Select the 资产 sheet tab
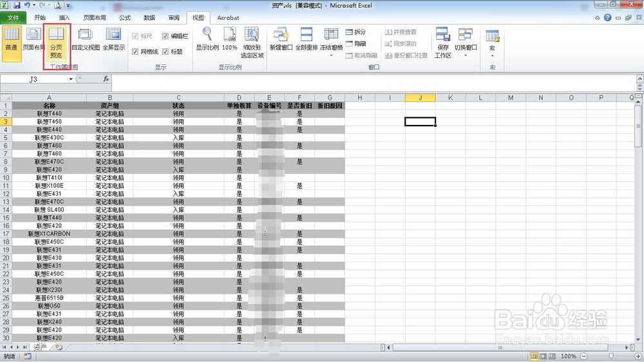This screenshot has width=644, height=362. (x=40, y=348)
